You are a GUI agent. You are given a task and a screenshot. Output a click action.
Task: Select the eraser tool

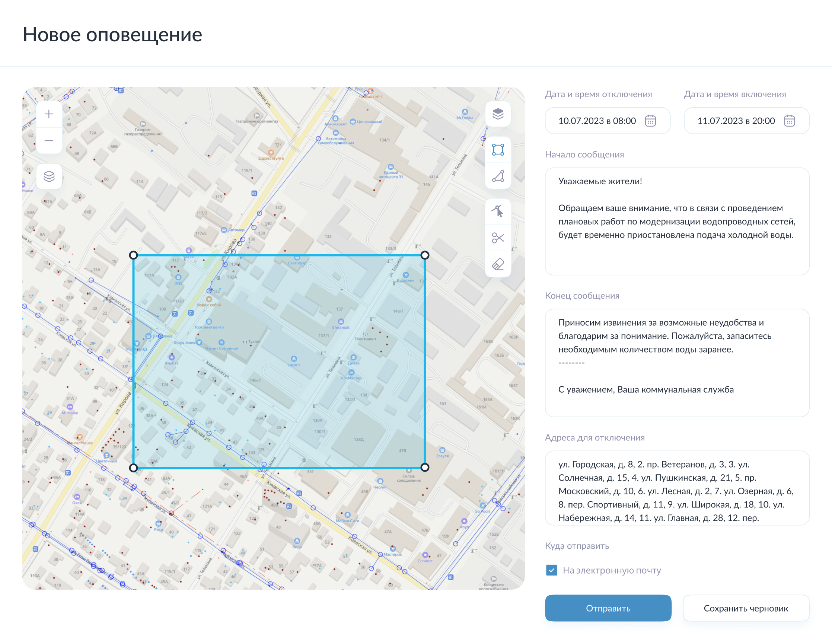tap(498, 263)
